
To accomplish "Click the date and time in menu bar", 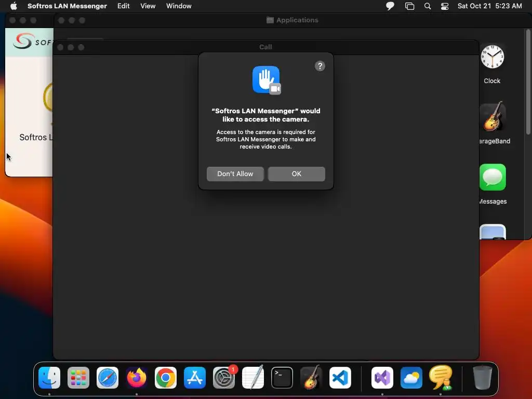I will click(489, 6).
